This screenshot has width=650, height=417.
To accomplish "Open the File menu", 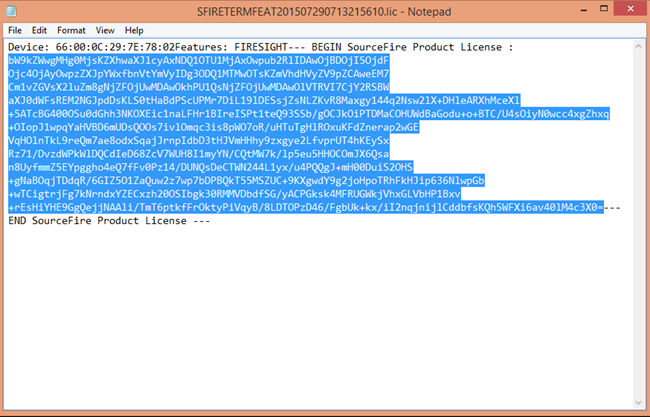I will tap(15, 30).
